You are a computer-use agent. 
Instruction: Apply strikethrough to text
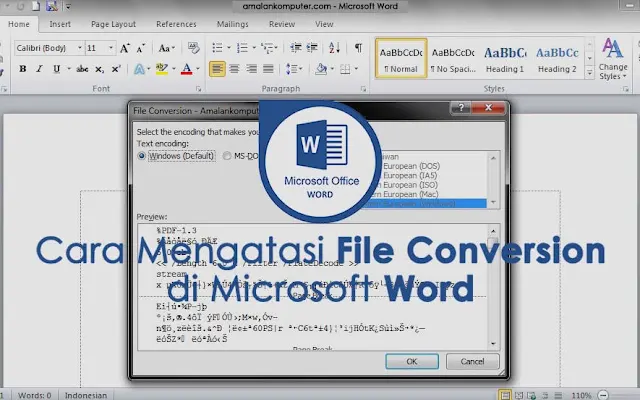pyautogui.click(x=82, y=69)
